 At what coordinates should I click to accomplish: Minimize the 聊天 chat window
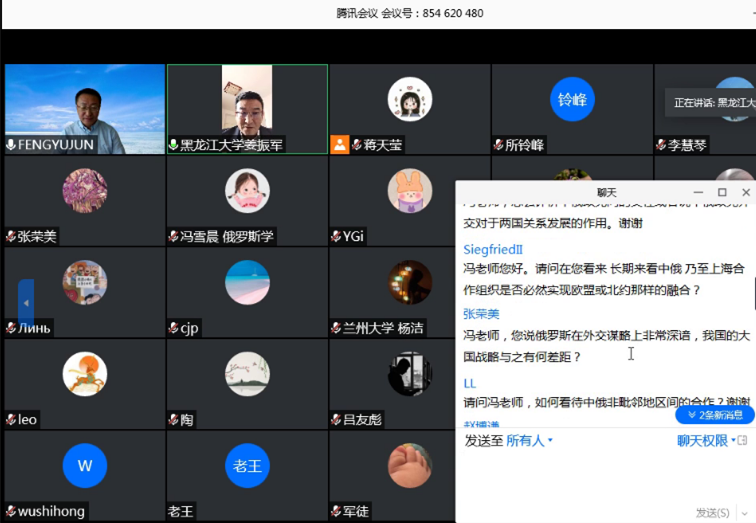coord(698,192)
